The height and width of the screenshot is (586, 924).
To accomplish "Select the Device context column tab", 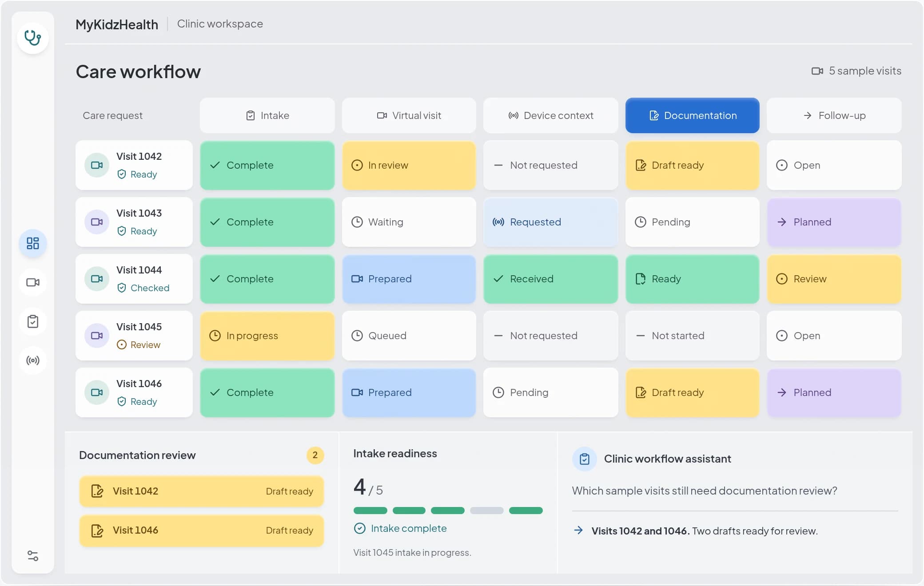I will click(x=551, y=115).
